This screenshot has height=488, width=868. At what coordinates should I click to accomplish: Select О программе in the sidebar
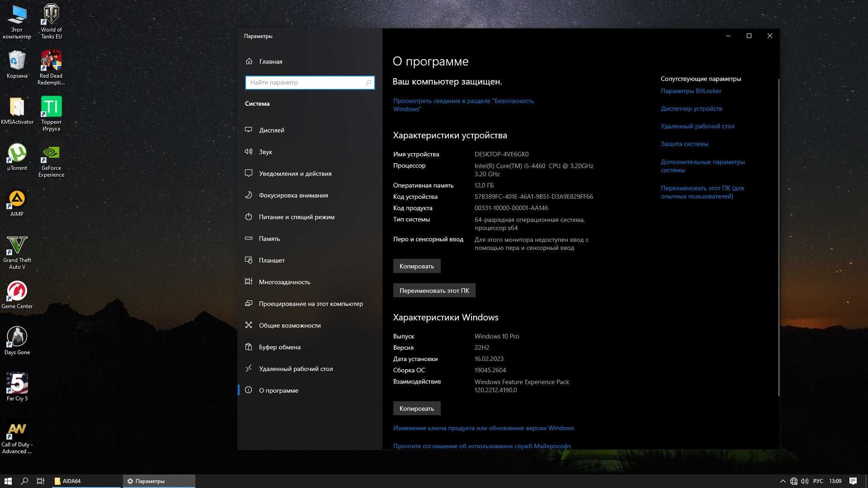click(310, 390)
